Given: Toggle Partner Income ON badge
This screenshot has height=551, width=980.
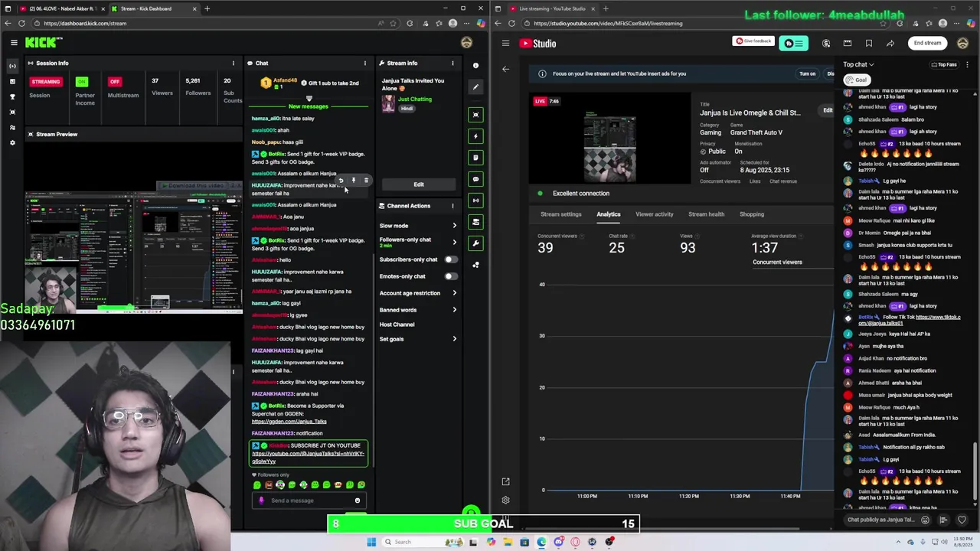Looking at the screenshot, I should point(82,82).
